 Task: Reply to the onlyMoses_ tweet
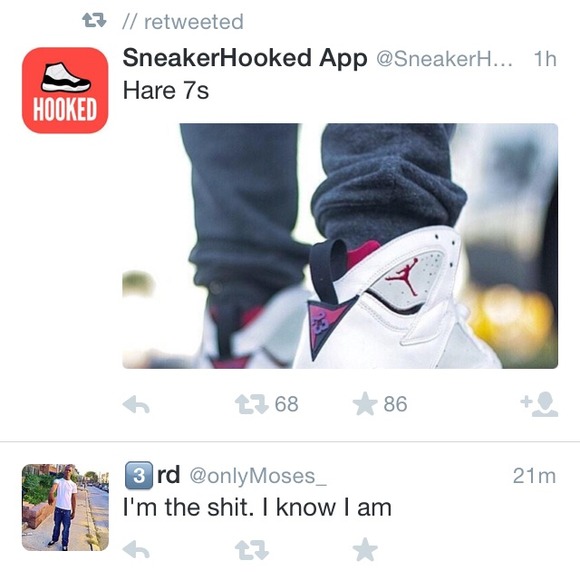pos(136,550)
